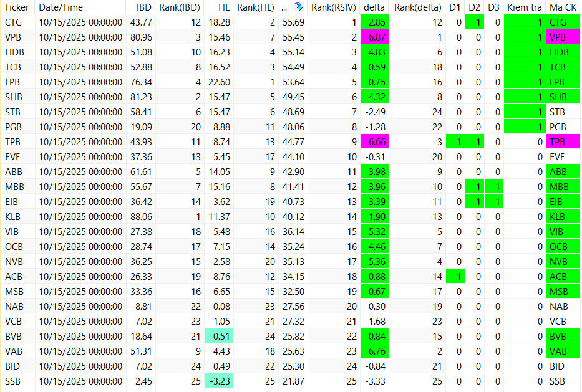Screen dimensions: 582x392
Task: Select KLB in the Ticker column
Action: (12, 217)
